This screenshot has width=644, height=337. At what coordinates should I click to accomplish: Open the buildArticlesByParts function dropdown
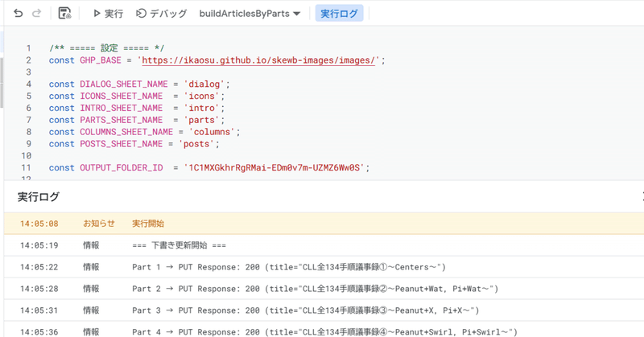[x=250, y=14]
